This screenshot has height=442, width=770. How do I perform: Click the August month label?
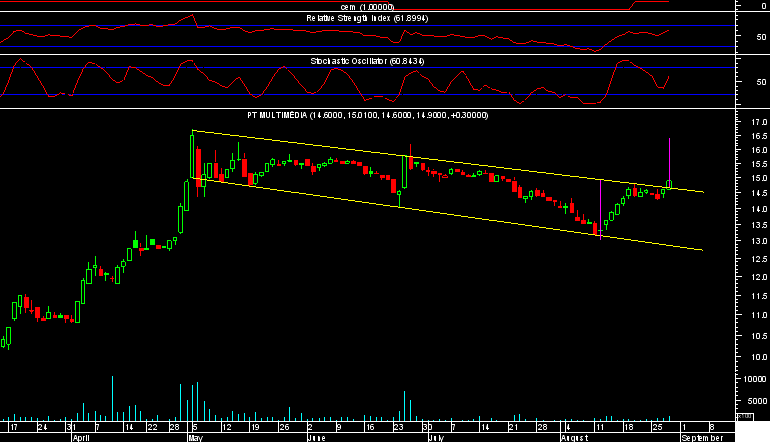click(575, 438)
